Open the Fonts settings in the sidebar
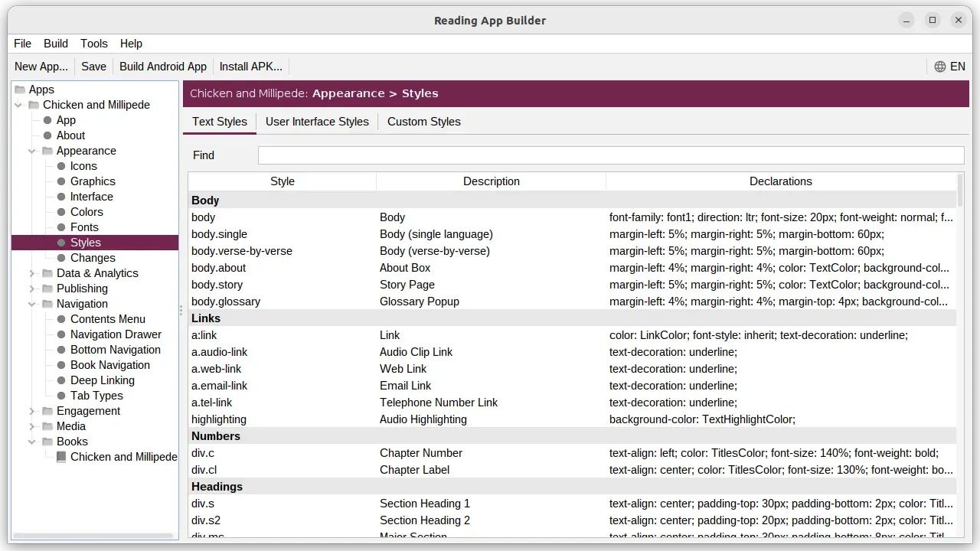The height and width of the screenshot is (551, 980). 84,227
